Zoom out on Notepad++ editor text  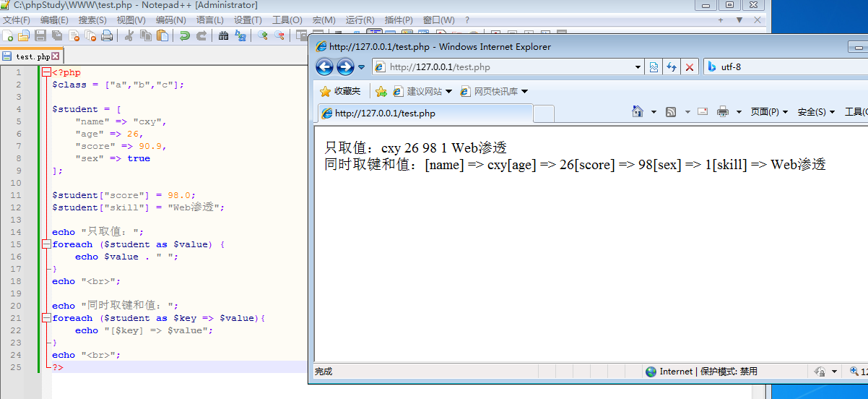(279, 35)
